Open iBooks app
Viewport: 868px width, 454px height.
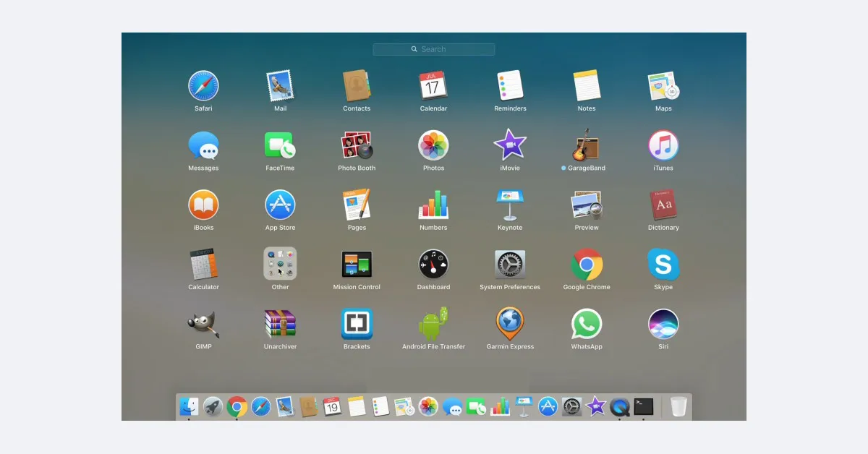coord(203,205)
